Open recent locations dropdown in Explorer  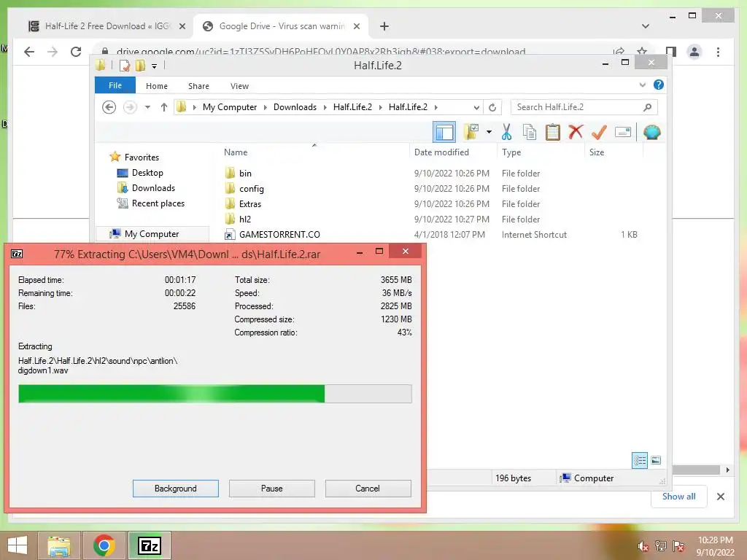pyautogui.click(x=147, y=107)
